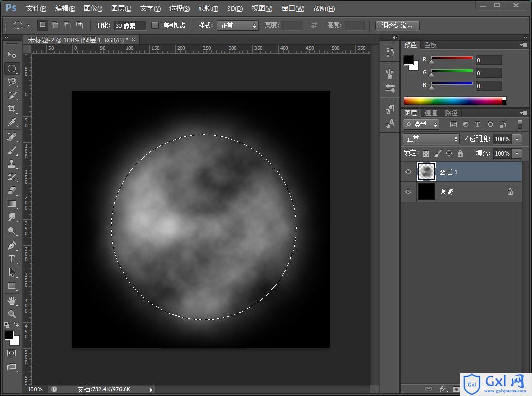Select the Clone Stamp tool

[x=12, y=164]
